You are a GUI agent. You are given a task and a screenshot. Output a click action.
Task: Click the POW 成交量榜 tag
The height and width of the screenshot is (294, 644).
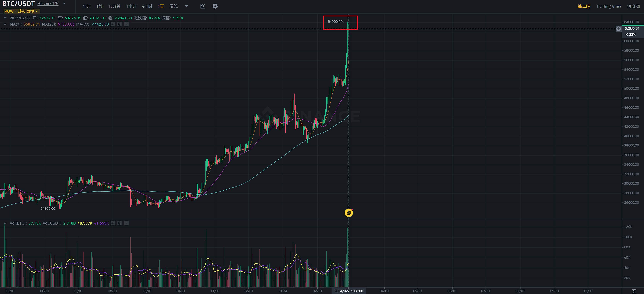click(21, 11)
